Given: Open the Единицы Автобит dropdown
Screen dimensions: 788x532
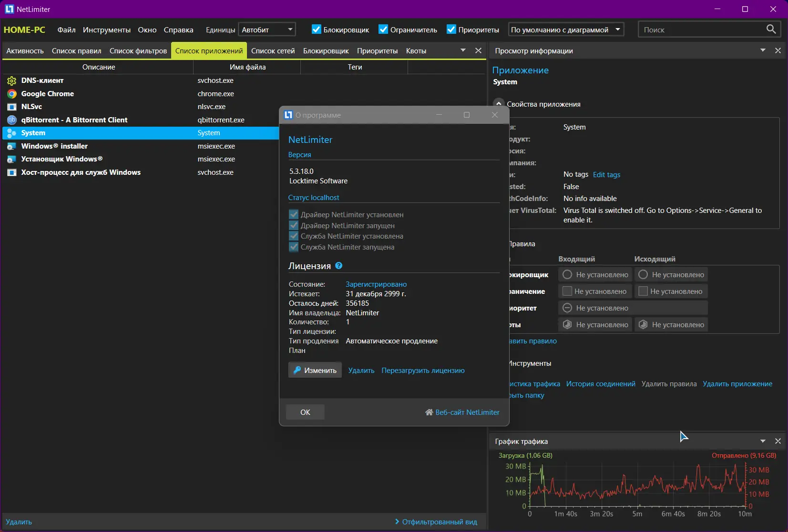Looking at the screenshot, I should pos(267,30).
